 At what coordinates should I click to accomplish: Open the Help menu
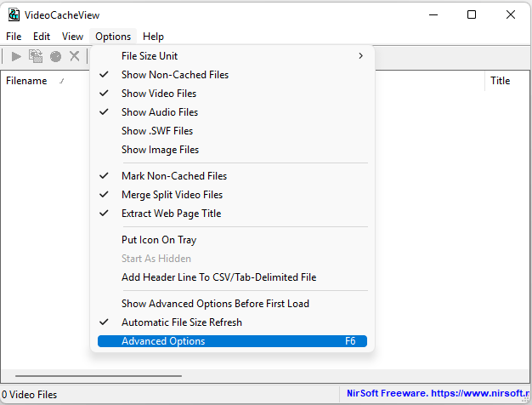point(153,37)
